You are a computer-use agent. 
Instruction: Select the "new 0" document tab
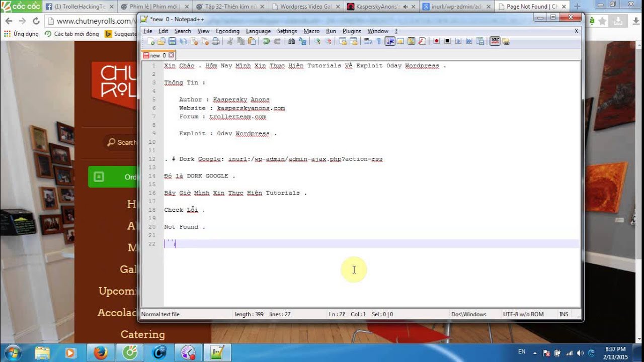(x=158, y=55)
